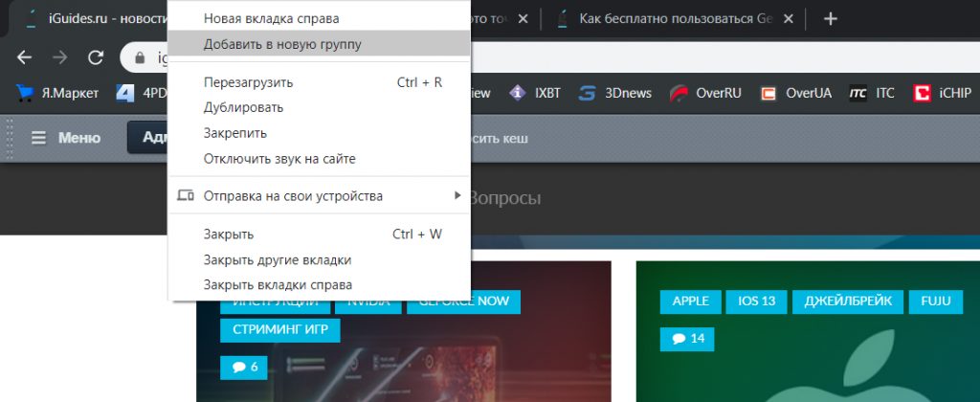This screenshot has width=980, height=402.
Task: Click the padlock site info icon
Action: 140,58
